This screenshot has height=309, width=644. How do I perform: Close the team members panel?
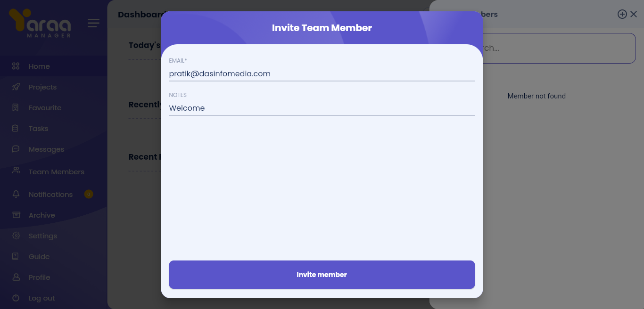(634, 14)
